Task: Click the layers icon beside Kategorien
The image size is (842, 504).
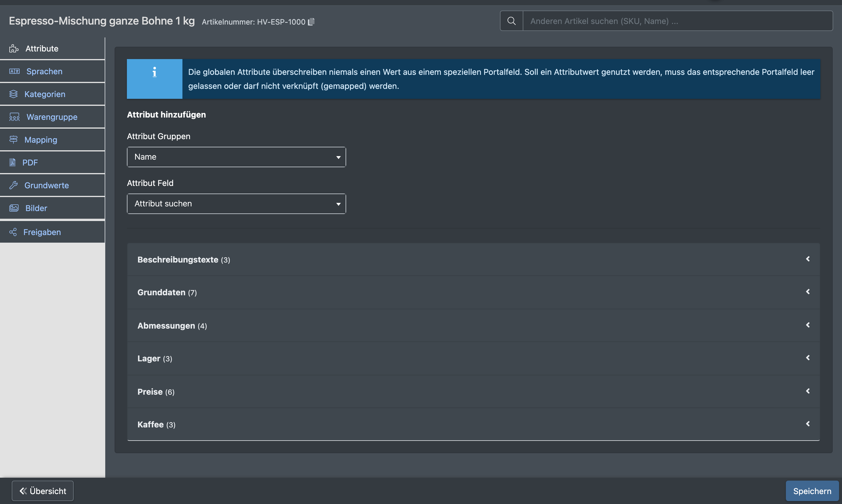Action: click(x=13, y=94)
